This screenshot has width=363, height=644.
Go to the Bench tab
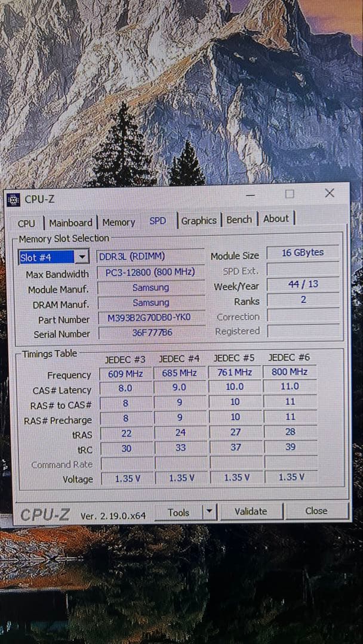(x=239, y=219)
